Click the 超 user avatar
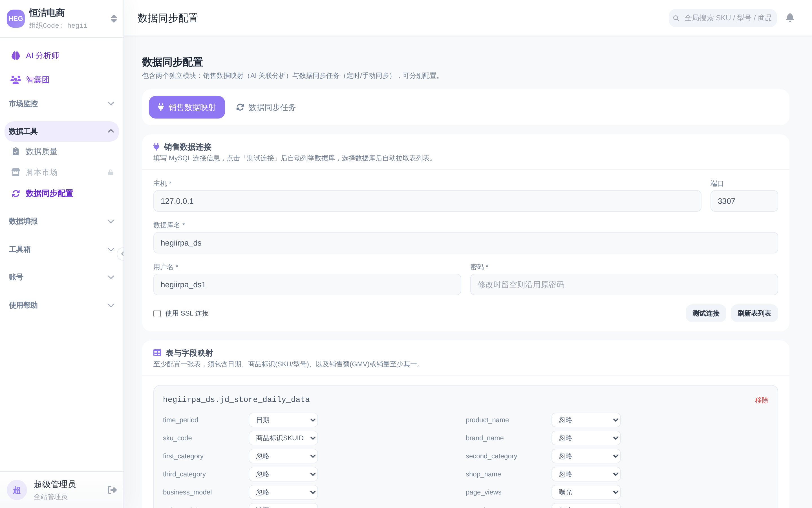This screenshot has width=812, height=508. 17,490
